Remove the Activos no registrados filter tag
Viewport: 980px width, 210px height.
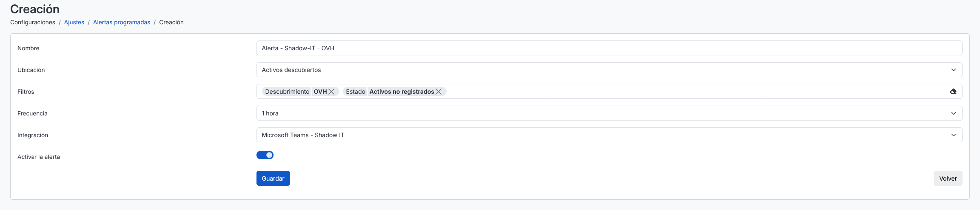point(439,92)
